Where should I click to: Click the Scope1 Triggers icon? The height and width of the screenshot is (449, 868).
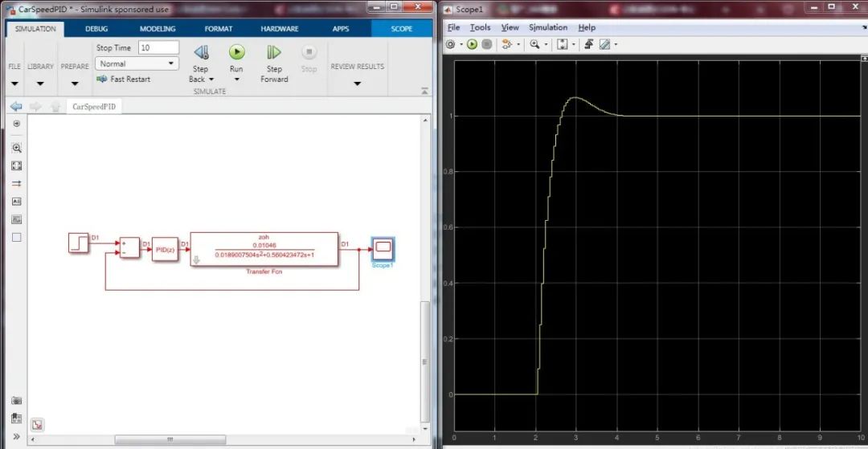[589, 44]
